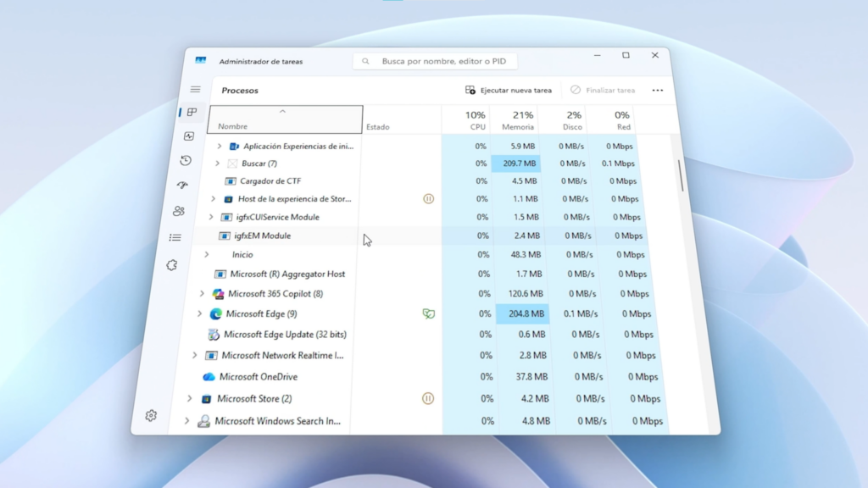
Task: Click the 0.1 MB/s disk cell
Action: 580,313
